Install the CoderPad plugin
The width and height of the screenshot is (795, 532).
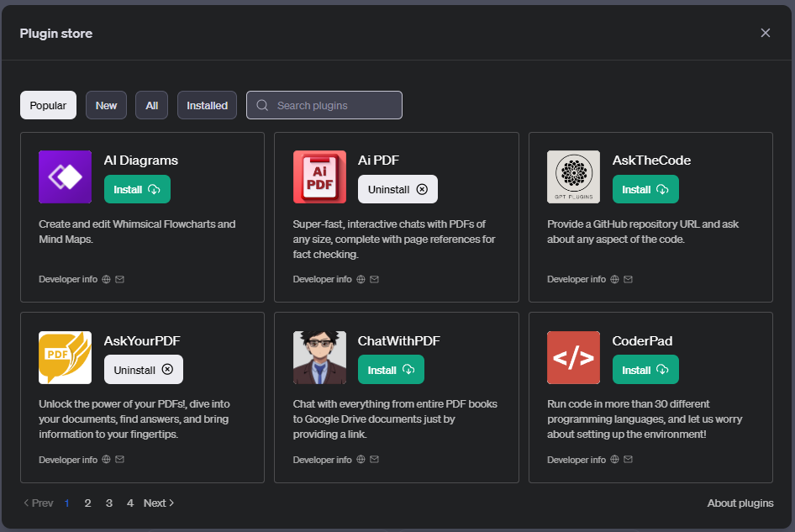645,370
